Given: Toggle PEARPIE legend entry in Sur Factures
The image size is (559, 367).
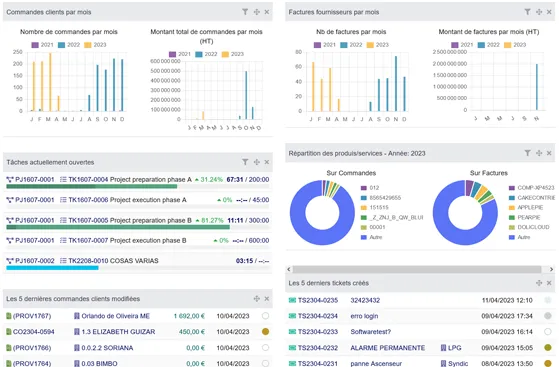Looking at the screenshot, I should pyautogui.click(x=525, y=217).
